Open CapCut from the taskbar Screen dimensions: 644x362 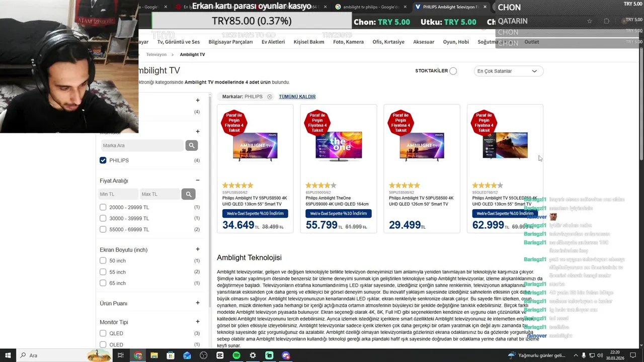(x=220, y=355)
